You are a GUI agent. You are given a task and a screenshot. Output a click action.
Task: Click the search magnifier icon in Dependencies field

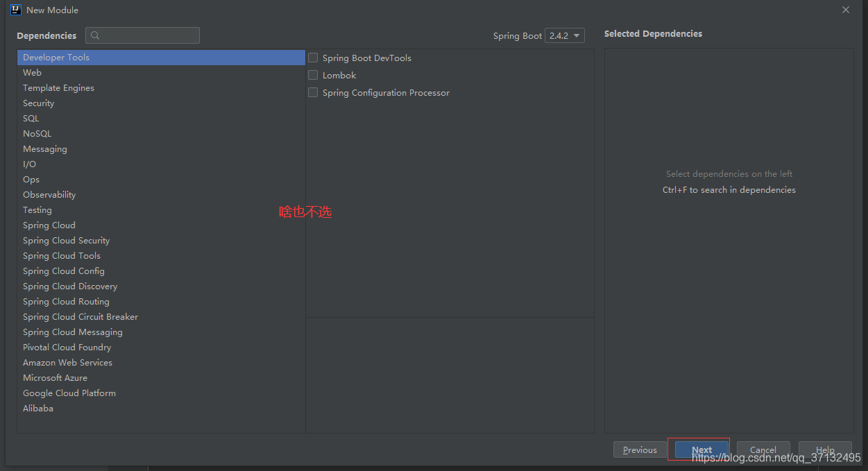pyautogui.click(x=95, y=35)
